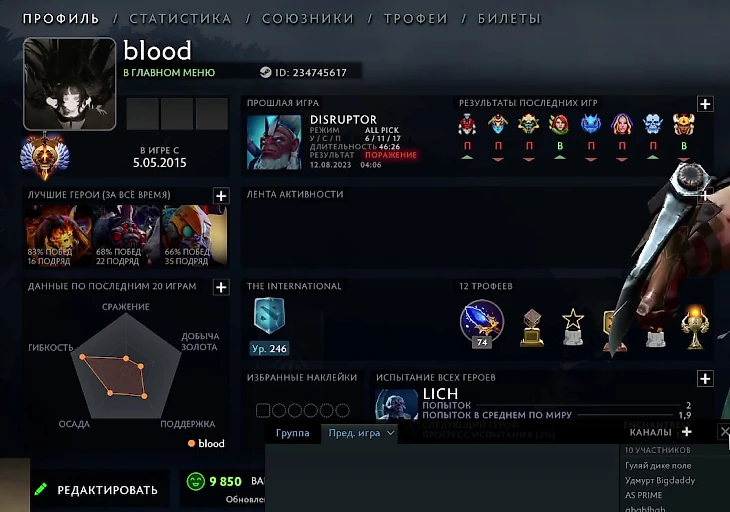Select the Группа chat tab
The image size is (730, 512).
pyautogui.click(x=292, y=433)
